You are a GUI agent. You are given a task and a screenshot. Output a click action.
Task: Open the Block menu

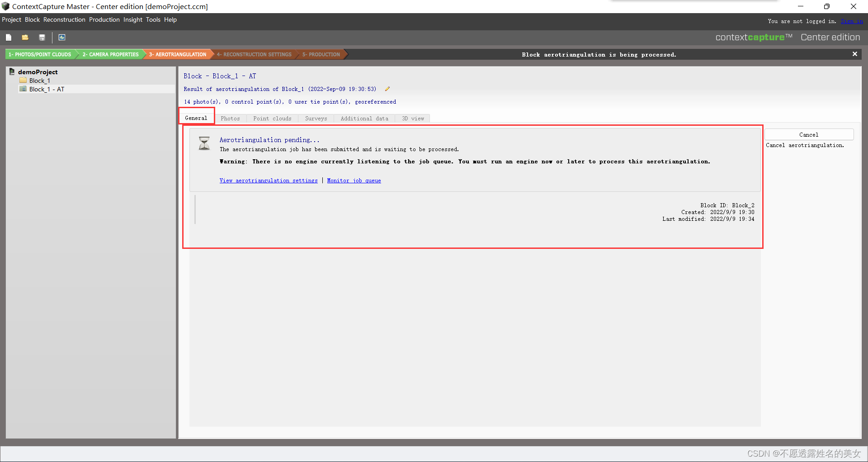pyautogui.click(x=33, y=20)
